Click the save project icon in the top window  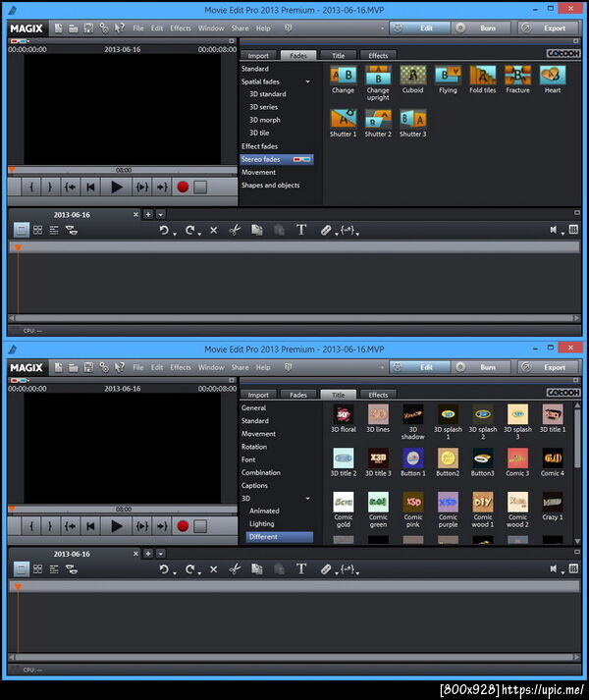(88, 28)
